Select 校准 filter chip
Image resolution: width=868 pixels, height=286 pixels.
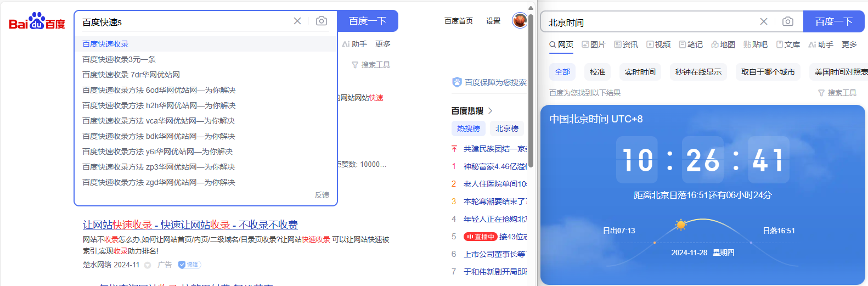point(598,72)
